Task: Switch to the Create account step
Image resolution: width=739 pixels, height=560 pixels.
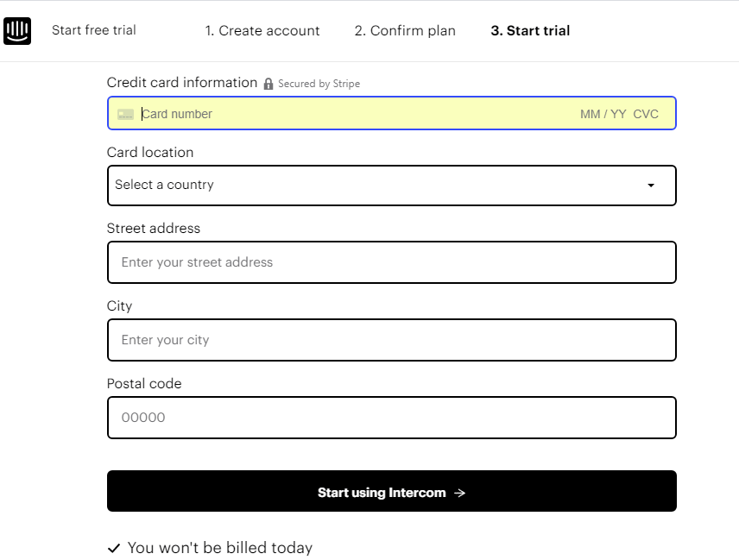Action: [x=262, y=30]
